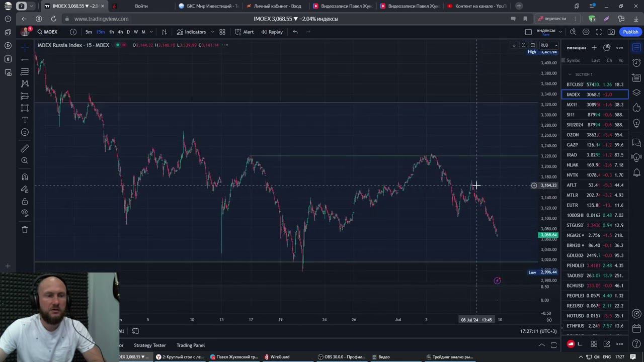The image size is (644, 362).
Task: Open the emoji icons tool
Action: 25,132
